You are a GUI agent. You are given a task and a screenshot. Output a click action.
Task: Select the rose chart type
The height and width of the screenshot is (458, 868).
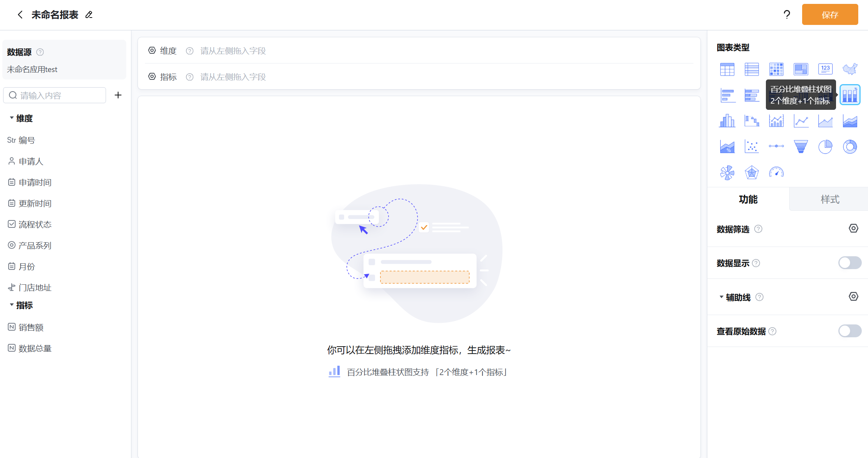727,173
